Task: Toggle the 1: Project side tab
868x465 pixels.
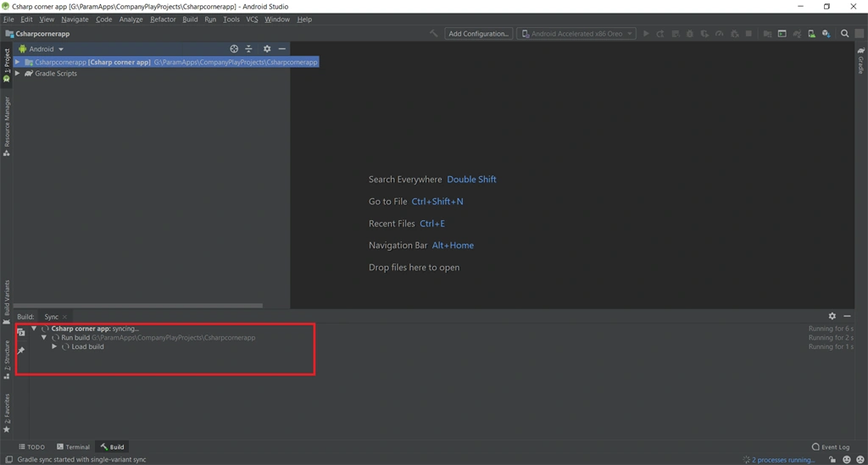Action: pos(7,65)
